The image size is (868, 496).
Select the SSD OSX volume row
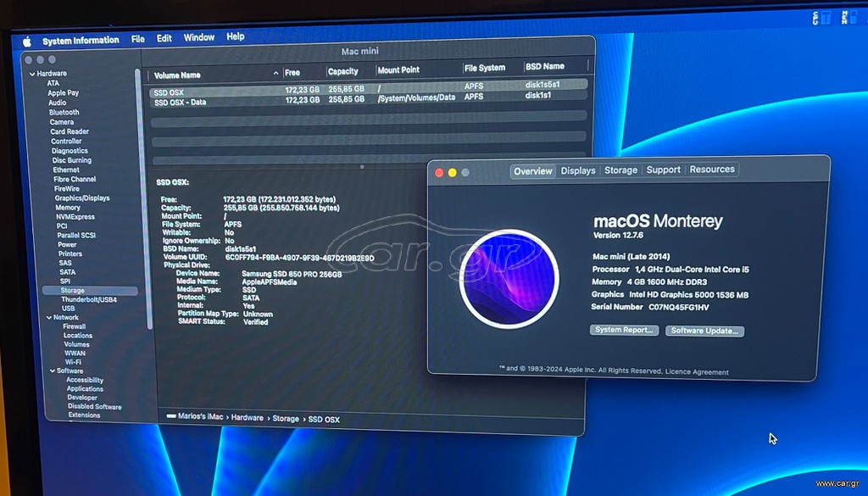369,88
